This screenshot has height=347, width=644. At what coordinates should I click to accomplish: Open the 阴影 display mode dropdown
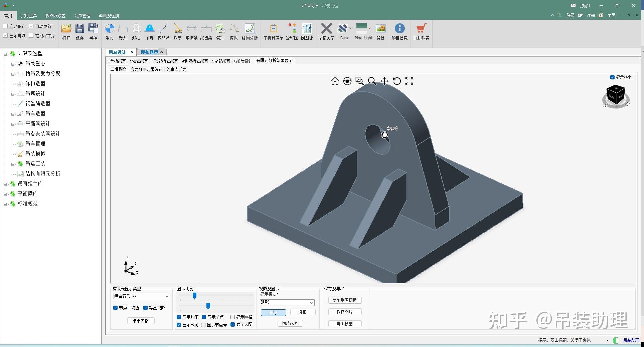(x=287, y=302)
